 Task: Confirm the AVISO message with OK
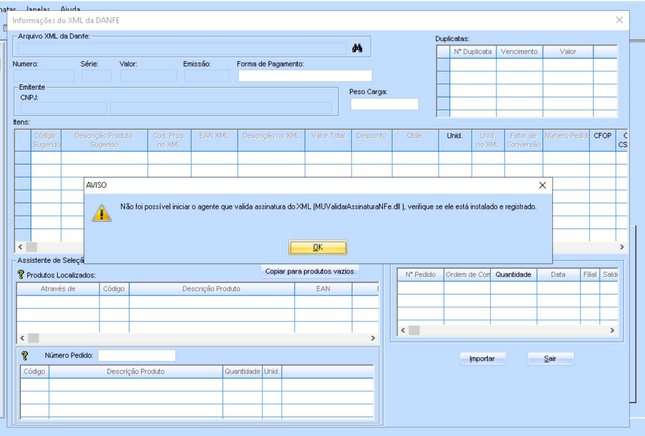click(x=318, y=247)
